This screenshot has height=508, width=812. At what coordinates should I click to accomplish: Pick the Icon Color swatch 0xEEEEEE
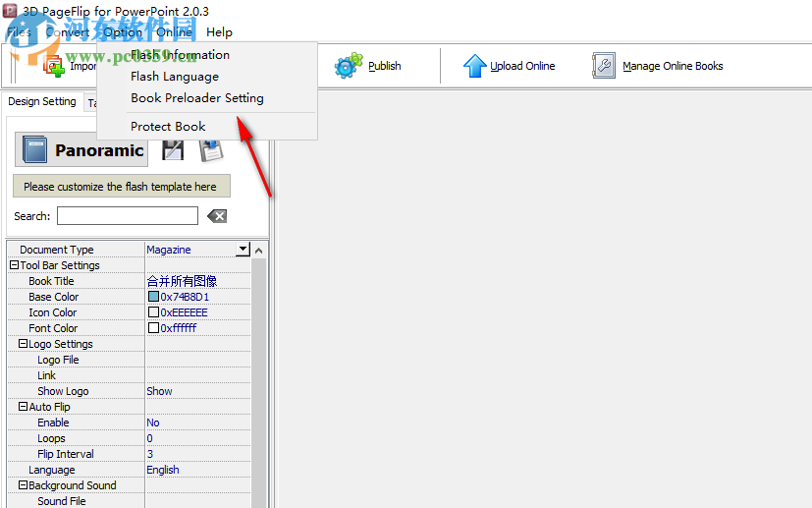[x=153, y=312]
